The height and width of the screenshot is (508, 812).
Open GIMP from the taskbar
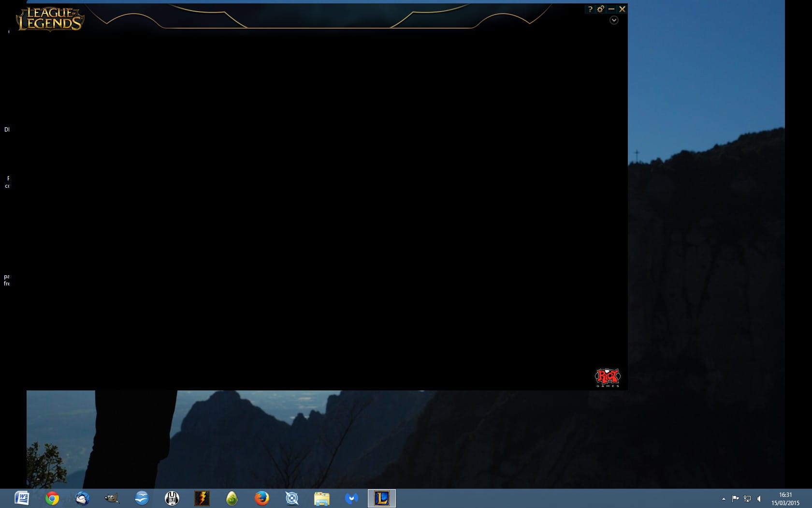pos(112,498)
